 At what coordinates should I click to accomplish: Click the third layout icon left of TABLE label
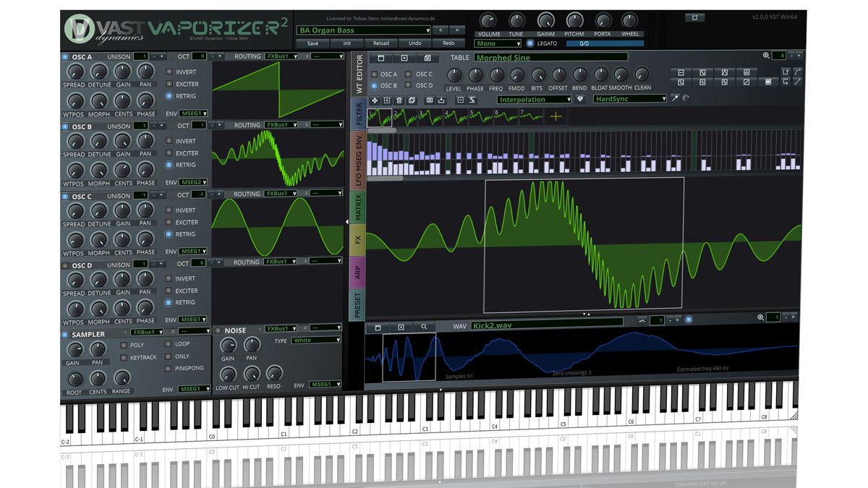coord(427,58)
